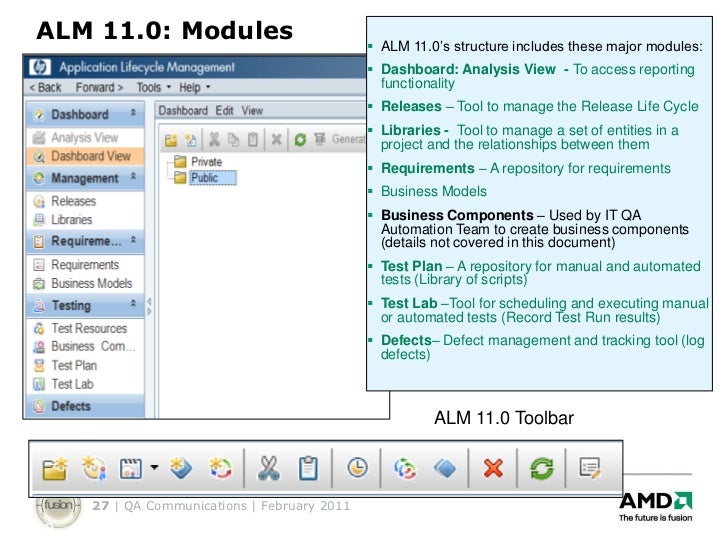728x546 pixels.
Task: Click the green refresh icon in dashboard toolbar
Action: (x=300, y=139)
